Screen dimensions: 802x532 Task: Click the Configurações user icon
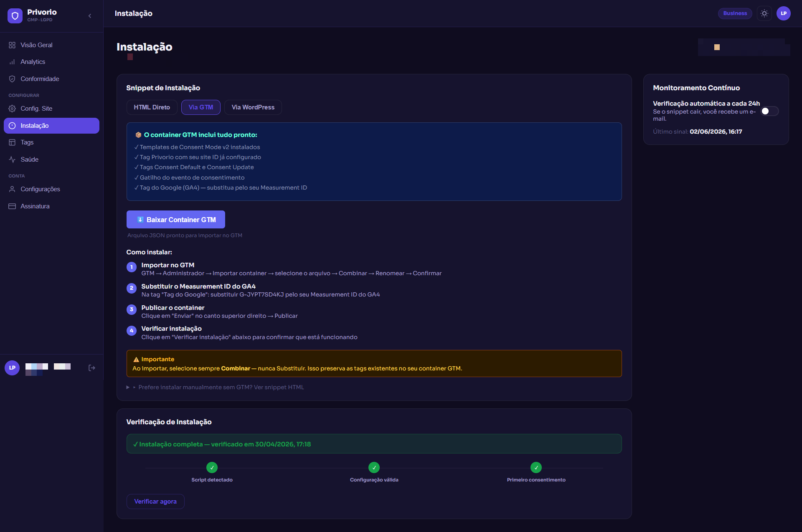pos(12,189)
